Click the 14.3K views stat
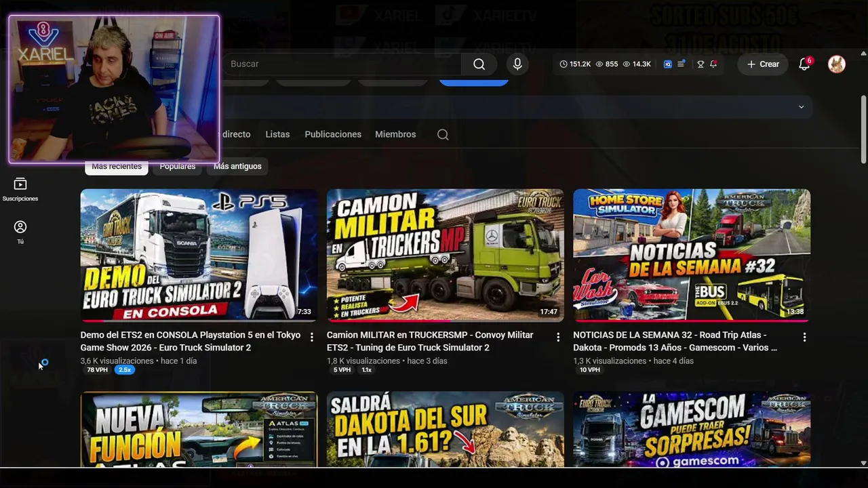The image size is (868, 488). (637, 64)
